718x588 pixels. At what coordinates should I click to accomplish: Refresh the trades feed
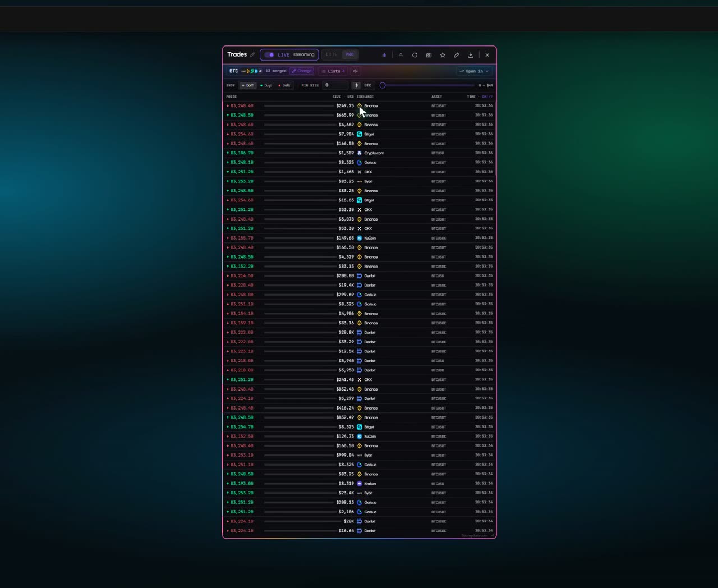(415, 55)
